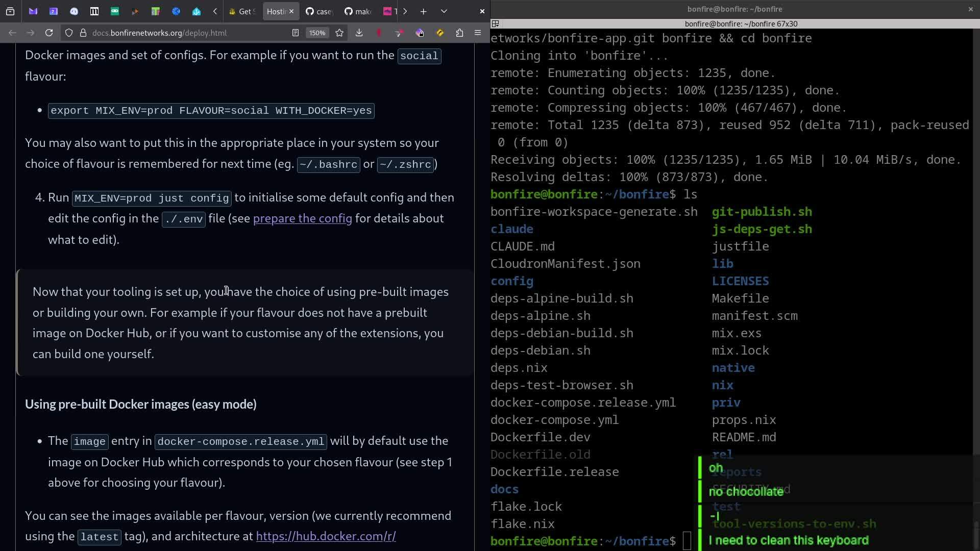Click 'git-publish.sh' in terminal listing
Image resolution: width=980 pixels, height=551 pixels.
762,212
